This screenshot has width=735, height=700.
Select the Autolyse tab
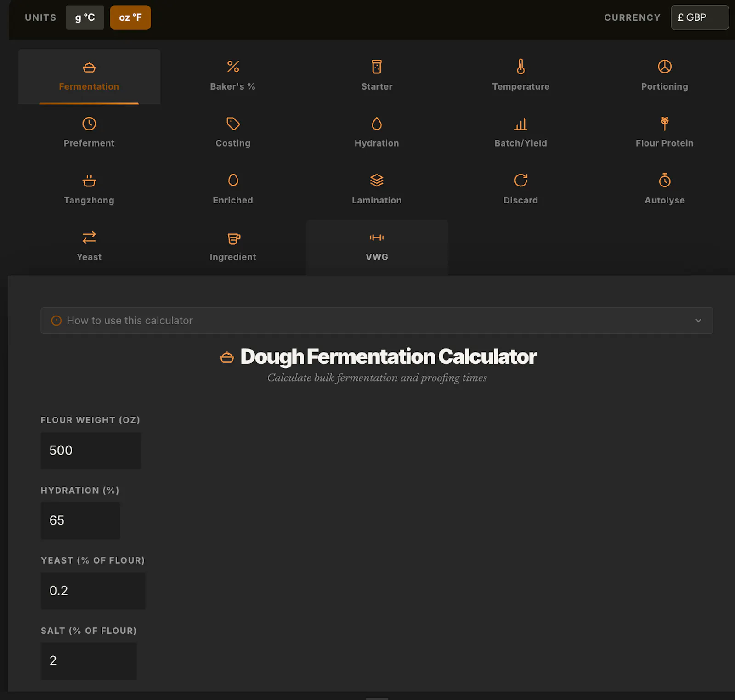point(665,190)
